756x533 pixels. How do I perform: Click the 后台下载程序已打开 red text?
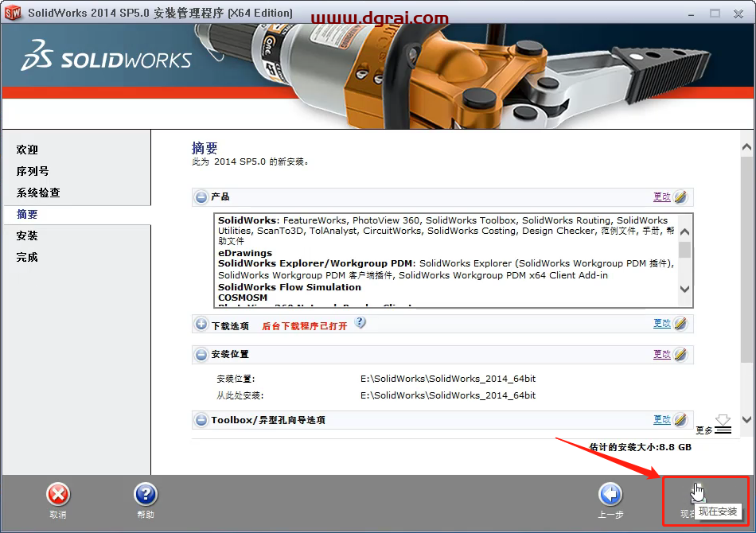click(x=304, y=326)
